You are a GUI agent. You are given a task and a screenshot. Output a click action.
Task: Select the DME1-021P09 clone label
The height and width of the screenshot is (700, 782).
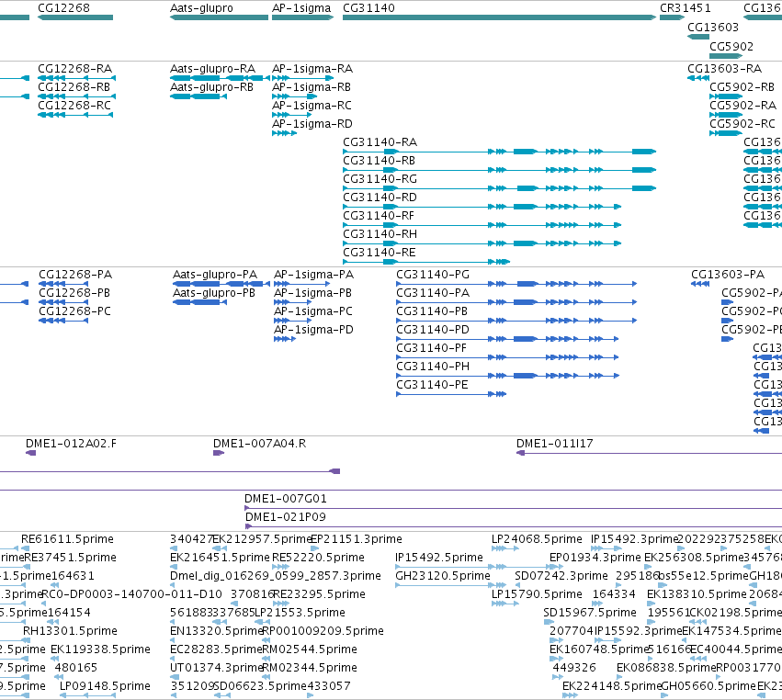pos(285,517)
